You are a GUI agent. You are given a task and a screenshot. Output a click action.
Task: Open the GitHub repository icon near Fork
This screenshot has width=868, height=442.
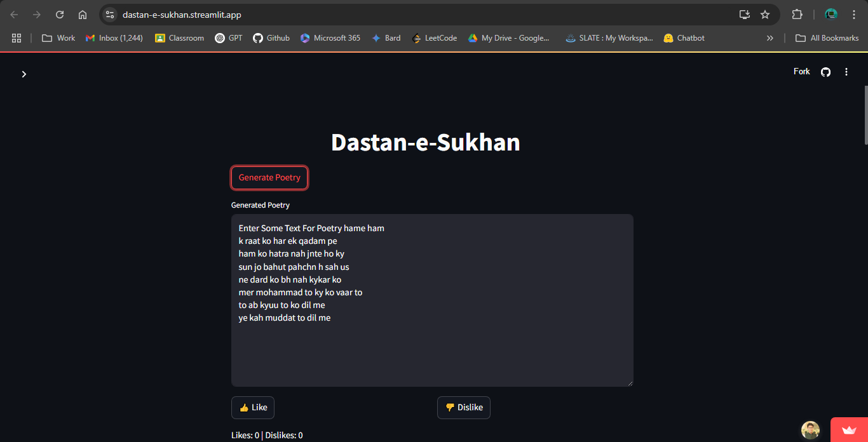point(825,72)
